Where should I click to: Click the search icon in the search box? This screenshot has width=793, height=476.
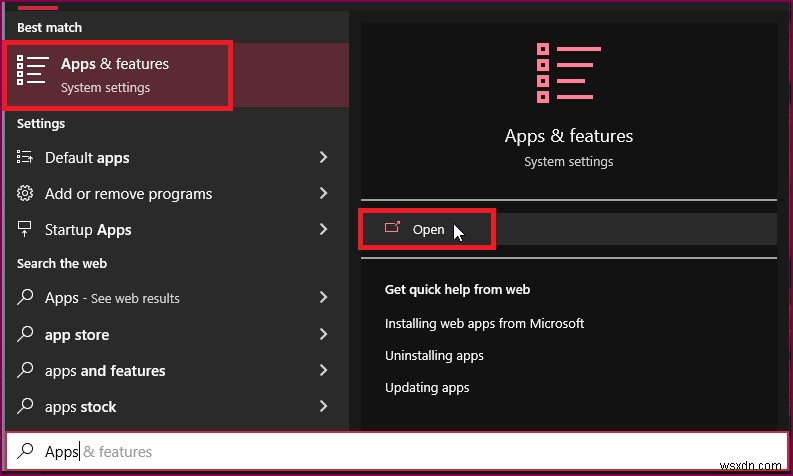click(x=25, y=451)
